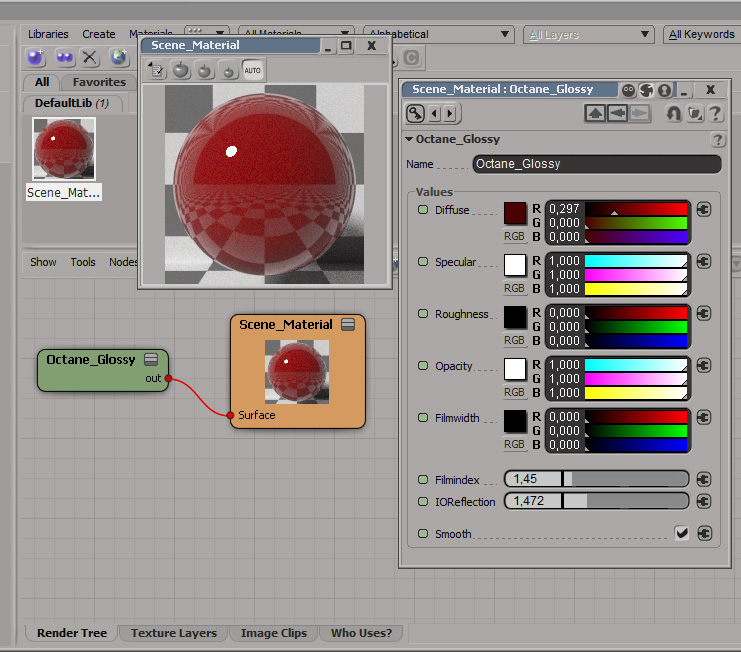The width and height of the screenshot is (741, 652).
Task: Collapse Scene_Material node with its header icon
Action: pyautogui.click(x=348, y=324)
